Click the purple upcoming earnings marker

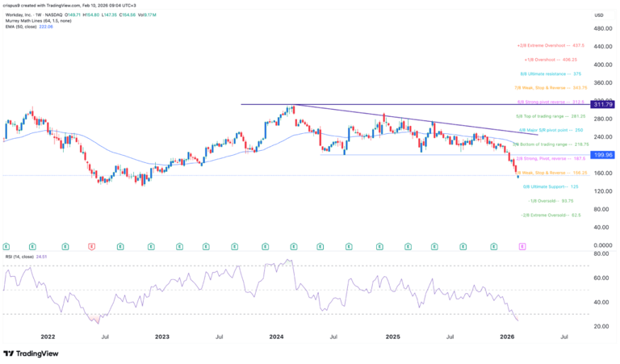(522, 247)
